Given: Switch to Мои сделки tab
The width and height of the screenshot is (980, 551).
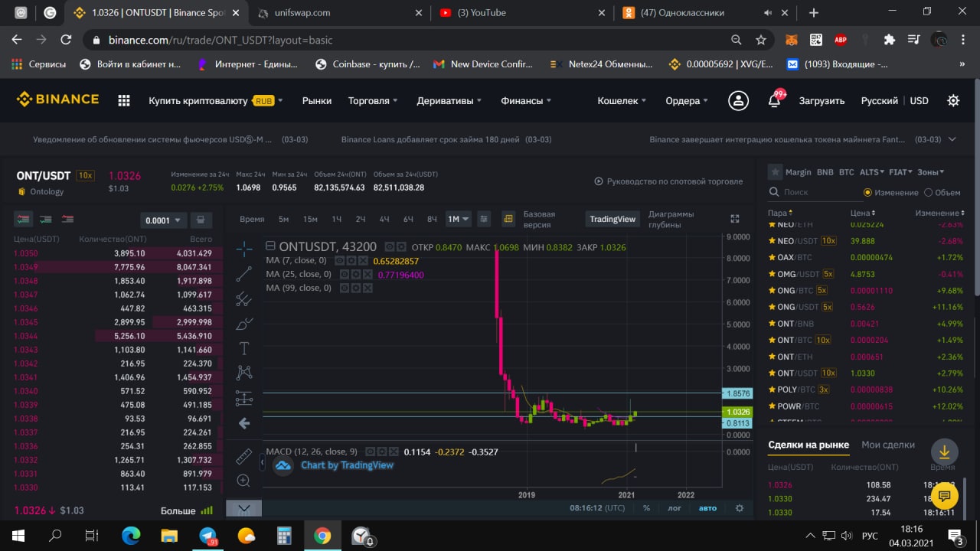Looking at the screenshot, I should pos(888,445).
